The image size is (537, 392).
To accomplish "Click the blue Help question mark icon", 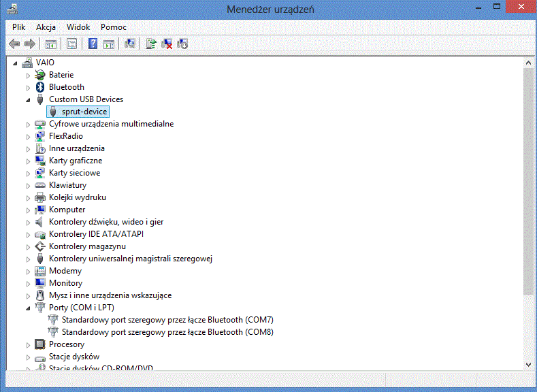I will 93,44.
